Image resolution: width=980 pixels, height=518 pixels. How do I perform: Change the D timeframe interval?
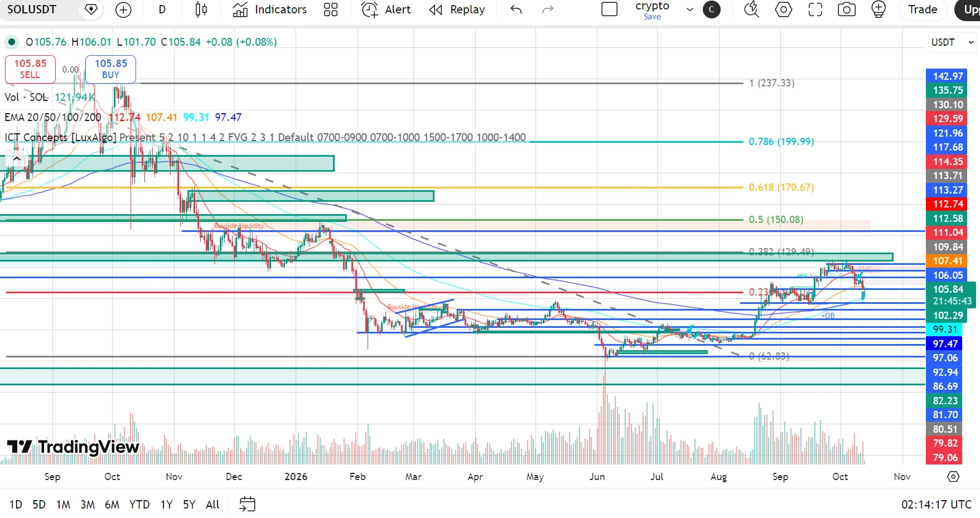162,9
